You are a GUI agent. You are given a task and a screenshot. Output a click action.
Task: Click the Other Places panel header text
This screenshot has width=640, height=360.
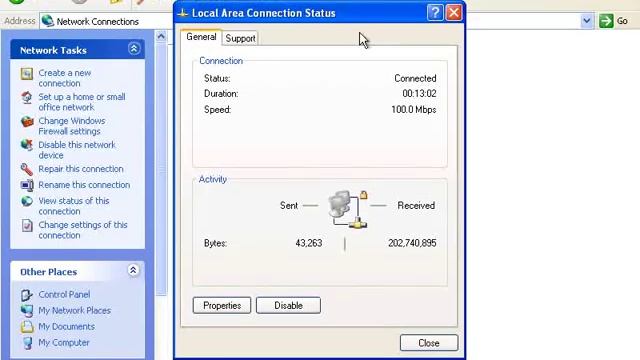click(x=49, y=272)
